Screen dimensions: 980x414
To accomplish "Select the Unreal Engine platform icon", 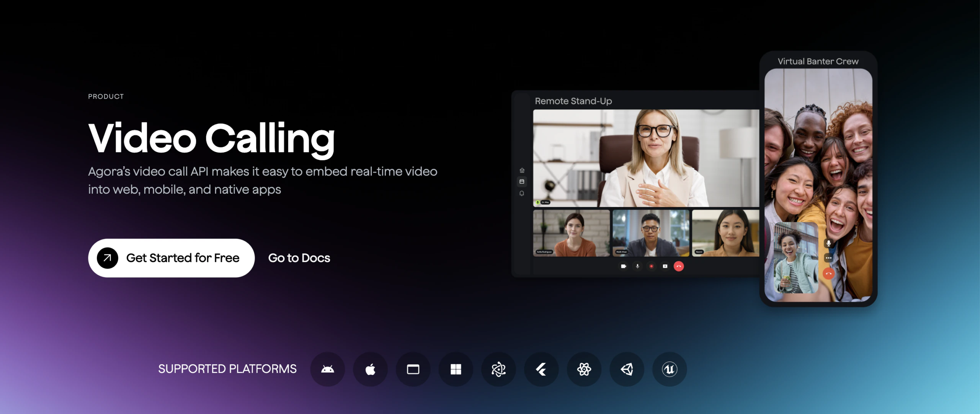I will pyautogui.click(x=670, y=369).
